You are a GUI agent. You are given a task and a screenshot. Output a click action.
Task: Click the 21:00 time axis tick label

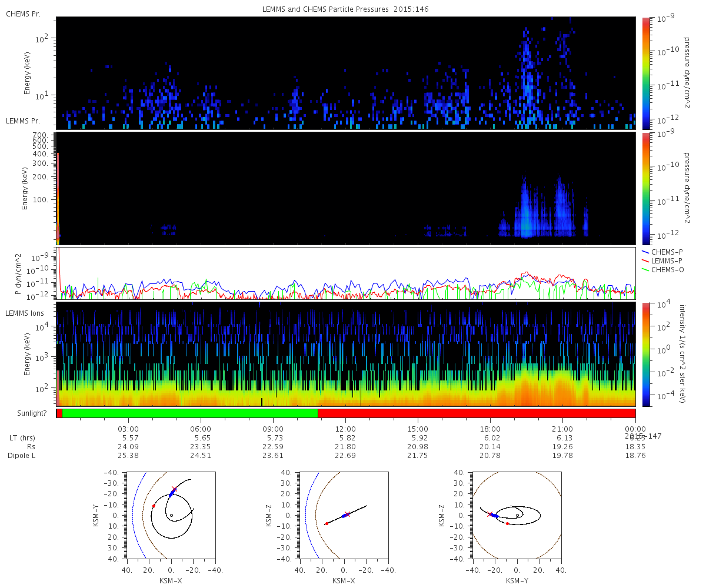(x=562, y=429)
